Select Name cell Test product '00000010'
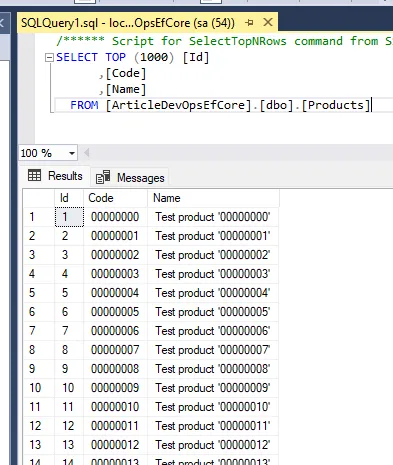 pyautogui.click(x=213, y=407)
